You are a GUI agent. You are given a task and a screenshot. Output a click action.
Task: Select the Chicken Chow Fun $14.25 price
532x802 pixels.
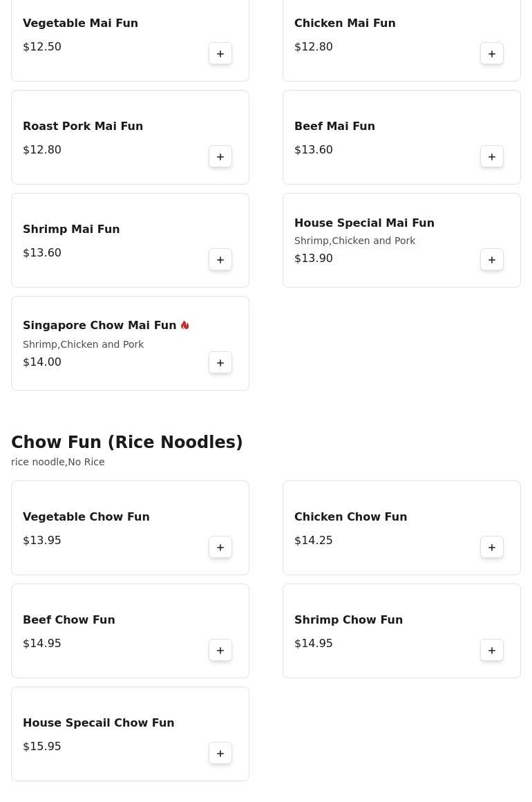[x=313, y=540]
